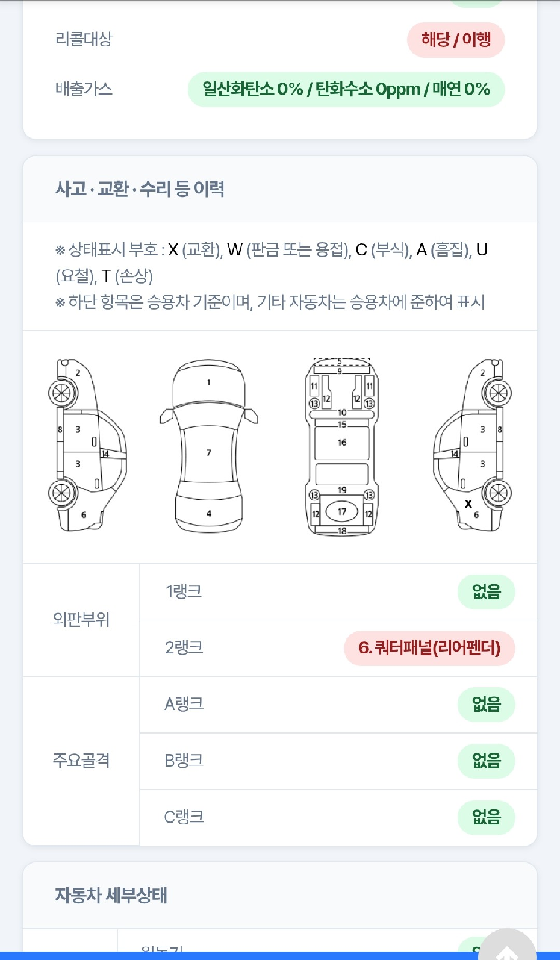The image size is (560, 960).
Task: Select the left side-view car diagram
Action: point(87,445)
